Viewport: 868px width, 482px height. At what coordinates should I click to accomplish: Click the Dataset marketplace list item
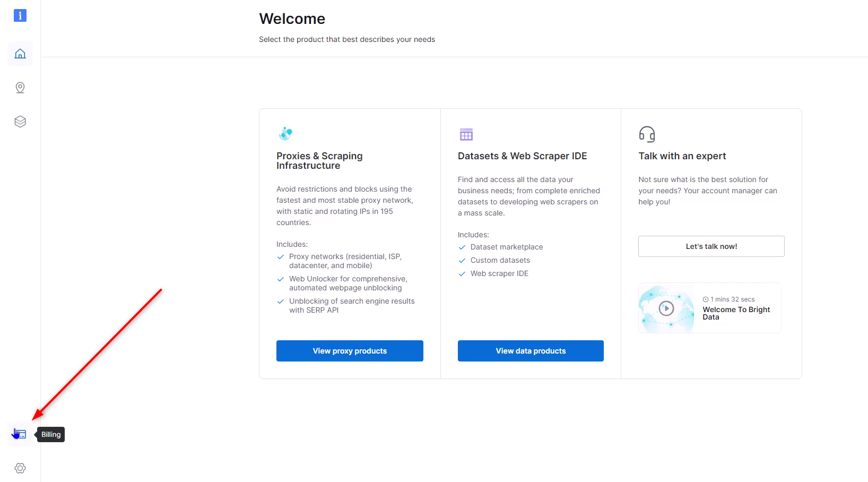(x=507, y=247)
